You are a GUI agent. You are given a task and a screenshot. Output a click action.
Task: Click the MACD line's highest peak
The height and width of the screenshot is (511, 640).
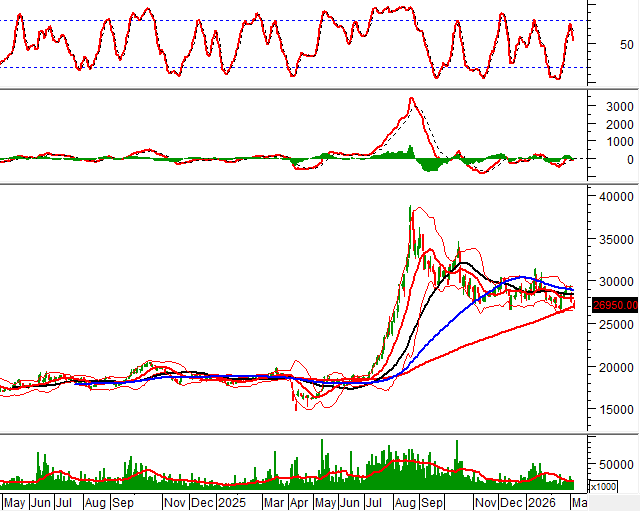pyautogui.click(x=411, y=98)
